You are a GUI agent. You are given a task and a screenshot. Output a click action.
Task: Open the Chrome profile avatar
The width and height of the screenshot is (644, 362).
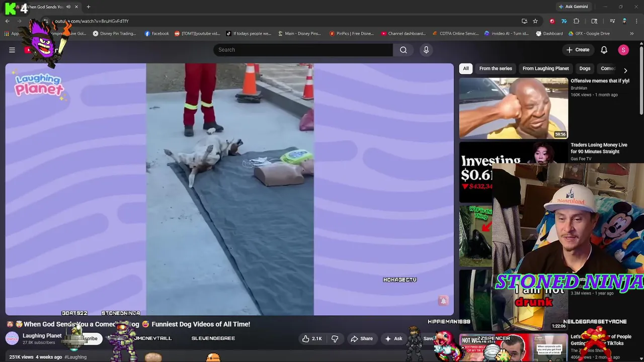(x=624, y=21)
